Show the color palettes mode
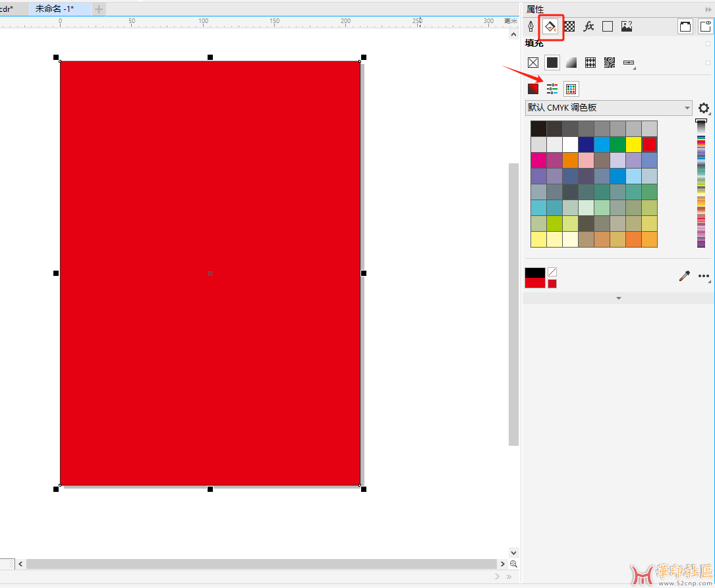Image resolution: width=715 pixels, height=588 pixels. point(571,89)
